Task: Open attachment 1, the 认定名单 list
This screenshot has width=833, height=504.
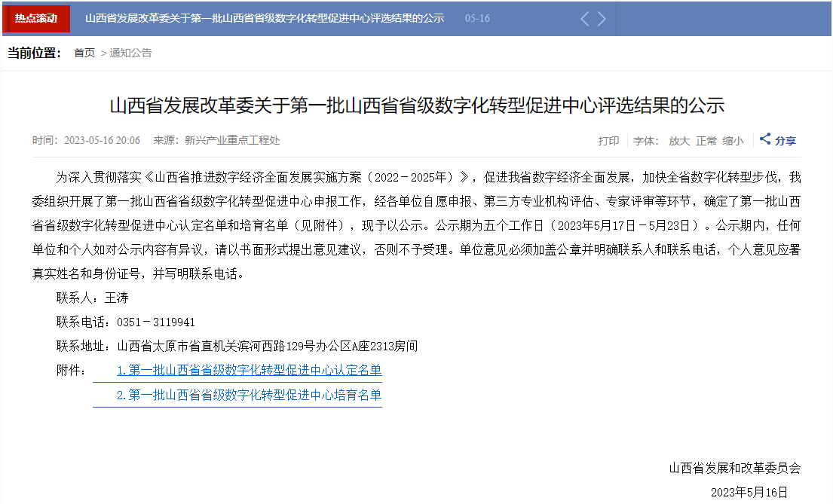Action: pyautogui.click(x=249, y=370)
